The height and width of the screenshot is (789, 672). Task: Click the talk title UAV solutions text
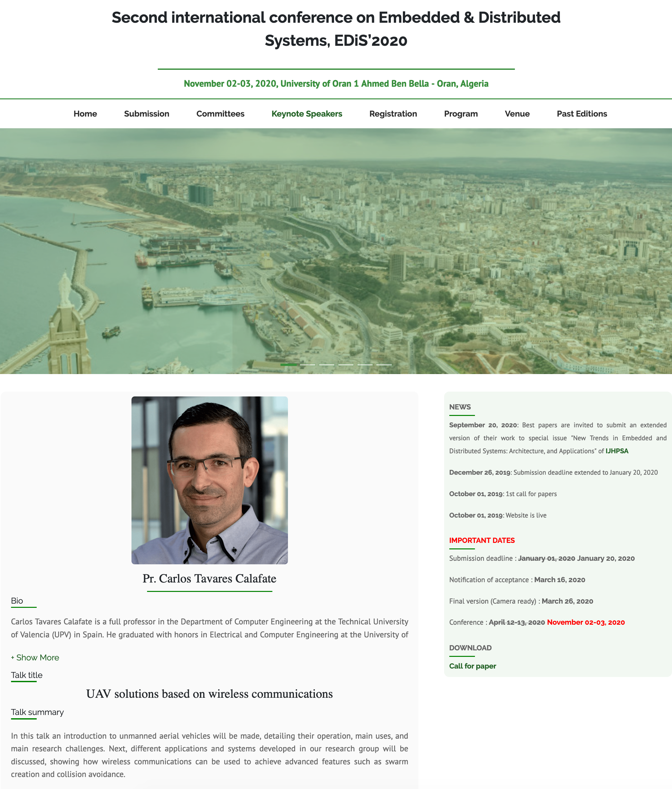[x=209, y=694]
